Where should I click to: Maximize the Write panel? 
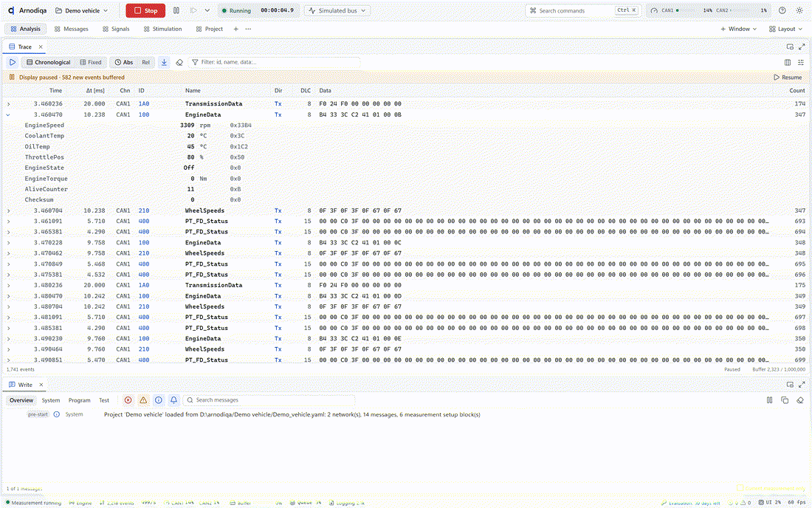coord(802,385)
